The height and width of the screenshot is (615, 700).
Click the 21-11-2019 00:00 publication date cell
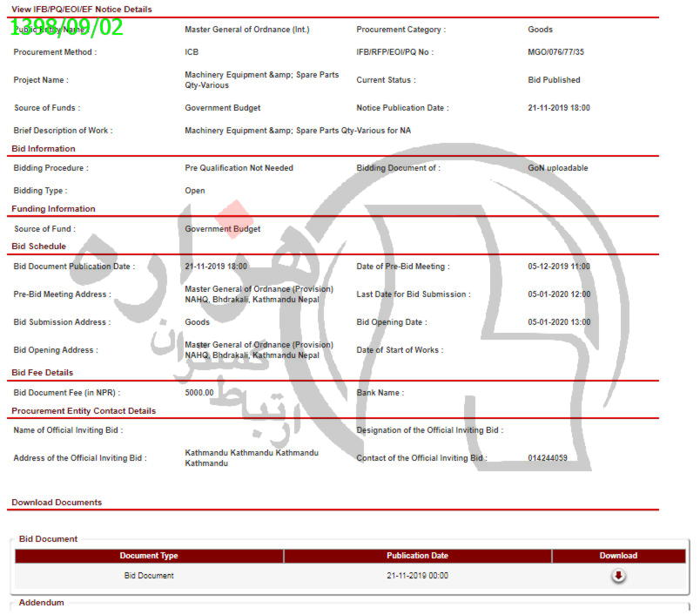pos(417,576)
